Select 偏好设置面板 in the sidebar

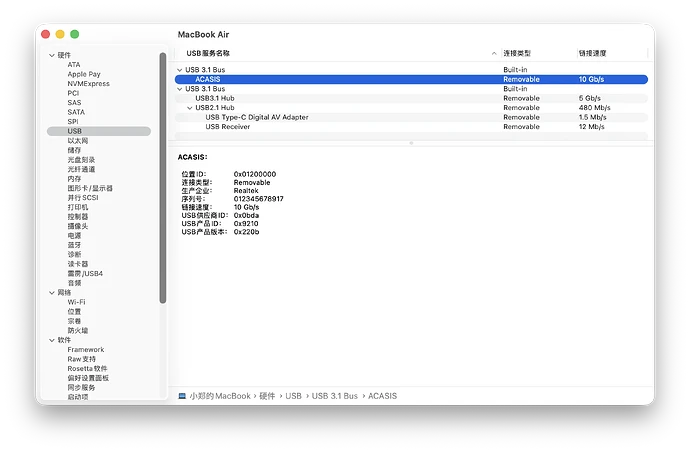(88, 378)
